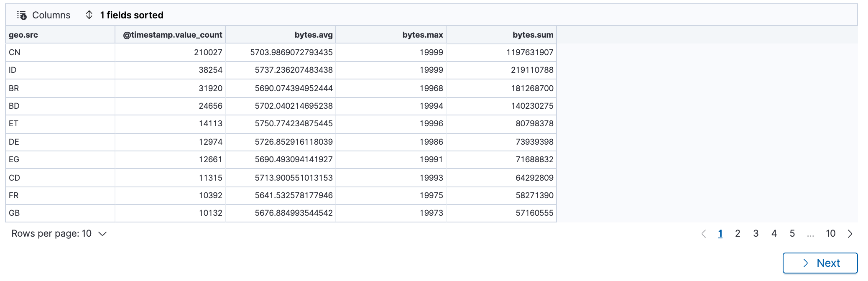The image size is (868, 281).
Task: Click the Next button
Action: pyautogui.click(x=820, y=263)
